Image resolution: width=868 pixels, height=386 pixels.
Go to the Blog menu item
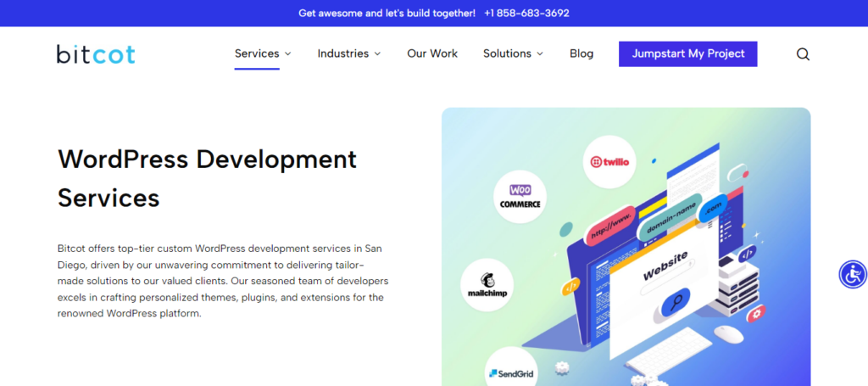coord(581,53)
